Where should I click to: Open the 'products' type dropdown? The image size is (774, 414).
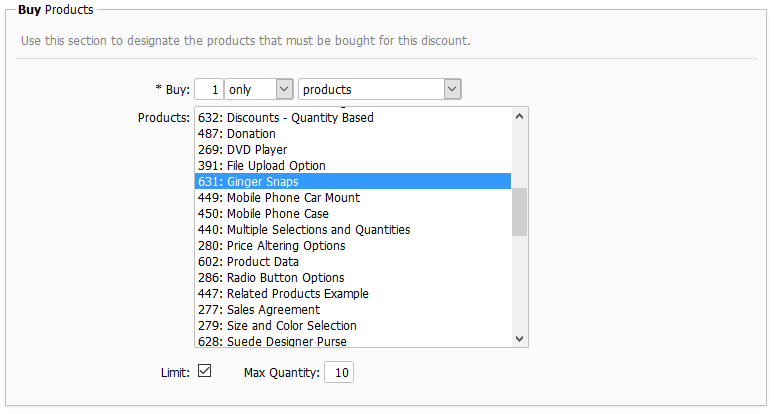[x=379, y=89]
